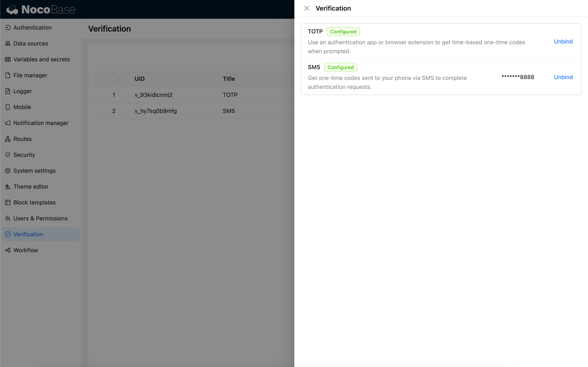Open the Mobile settings menu item
588x367 pixels.
[22, 107]
